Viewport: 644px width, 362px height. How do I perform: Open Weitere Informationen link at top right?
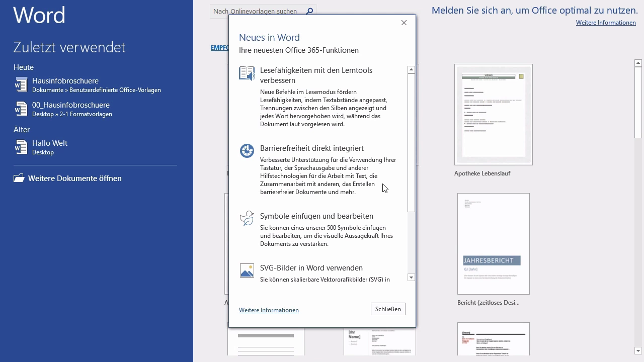pyautogui.click(x=606, y=23)
